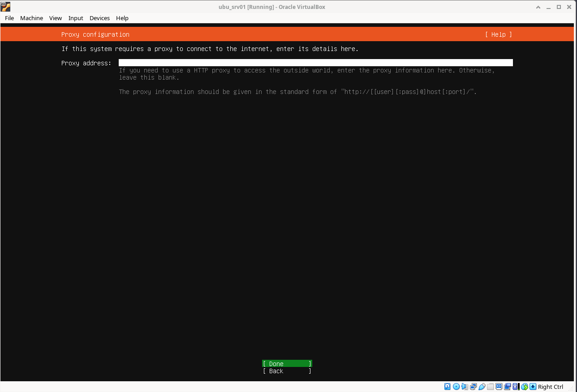Image resolution: width=577 pixels, height=392 pixels.
Task: Click the hard disk activity status icon
Action: pyautogui.click(x=447, y=387)
